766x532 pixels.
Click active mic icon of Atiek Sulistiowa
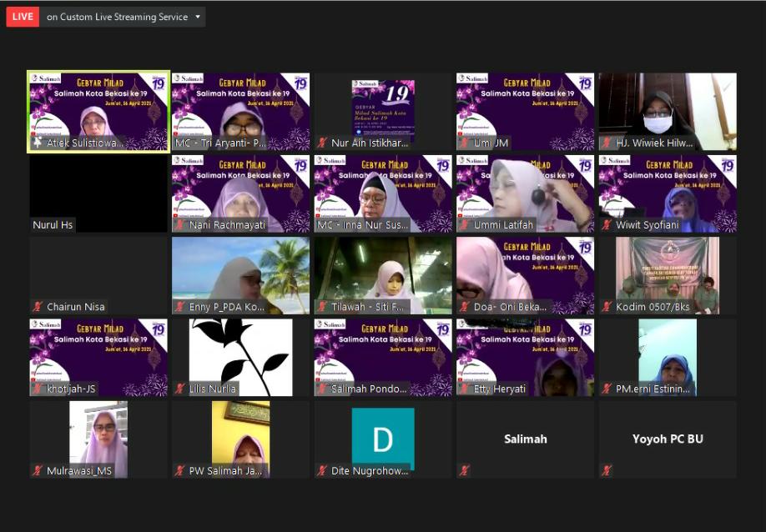(38, 143)
